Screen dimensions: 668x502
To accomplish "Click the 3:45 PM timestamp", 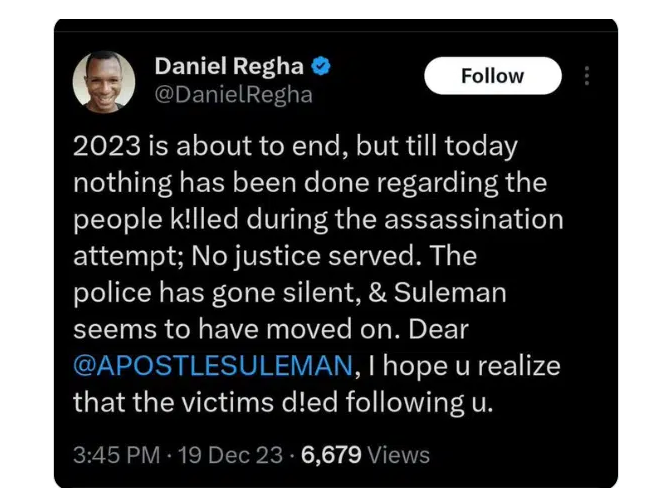I will click(116, 455).
